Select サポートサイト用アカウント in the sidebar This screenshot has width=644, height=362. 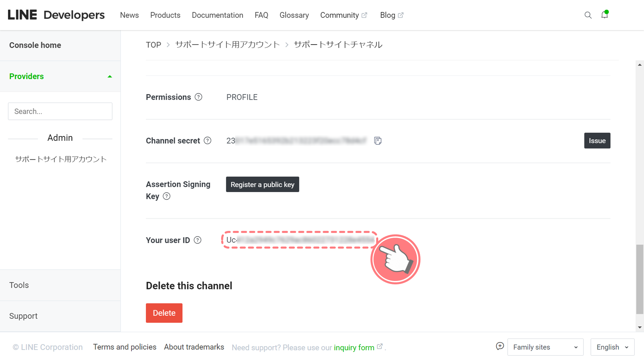coord(61,159)
